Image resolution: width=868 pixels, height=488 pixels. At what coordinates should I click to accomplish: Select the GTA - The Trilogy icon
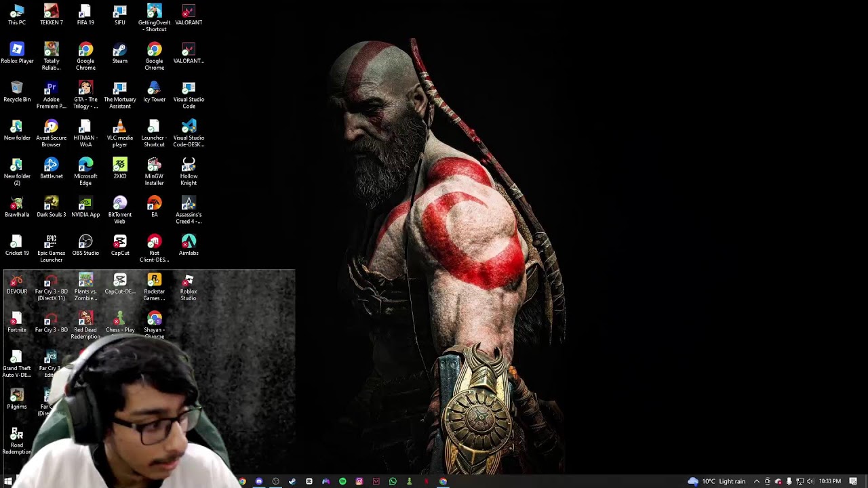85,96
